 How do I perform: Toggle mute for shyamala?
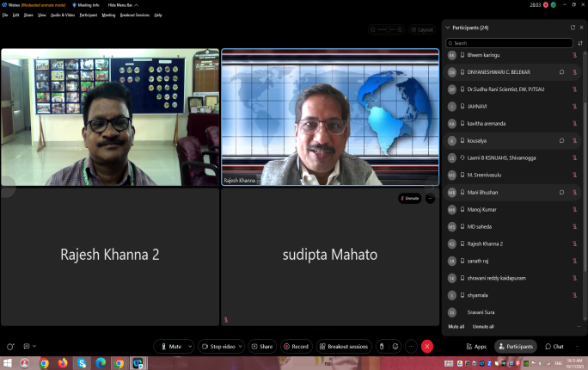click(x=574, y=295)
